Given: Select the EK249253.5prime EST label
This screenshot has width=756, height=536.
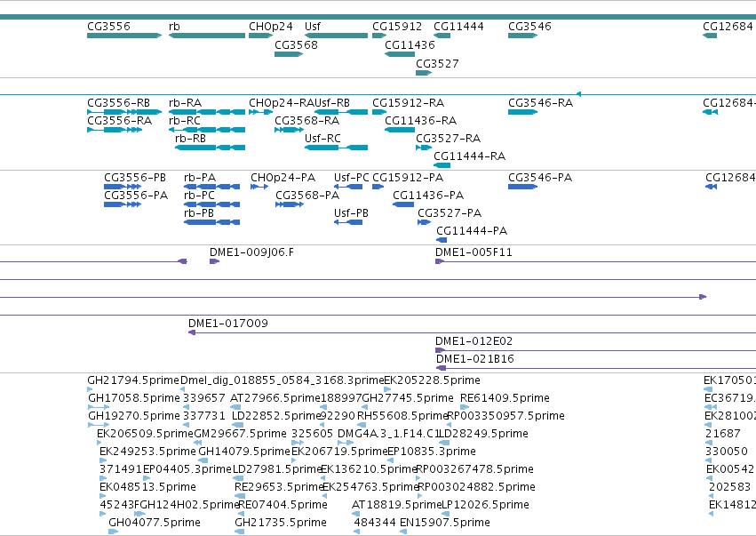Looking at the screenshot, I should (147, 452).
